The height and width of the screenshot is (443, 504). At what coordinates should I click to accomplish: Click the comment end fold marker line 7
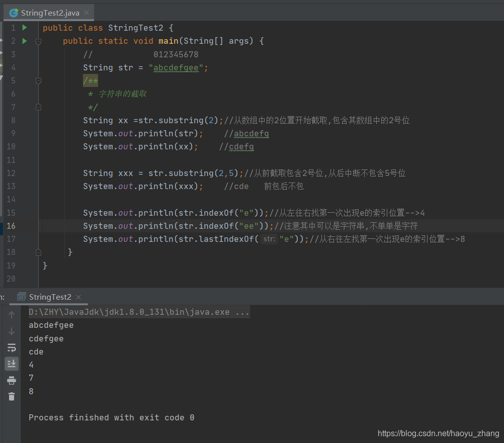(38, 107)
